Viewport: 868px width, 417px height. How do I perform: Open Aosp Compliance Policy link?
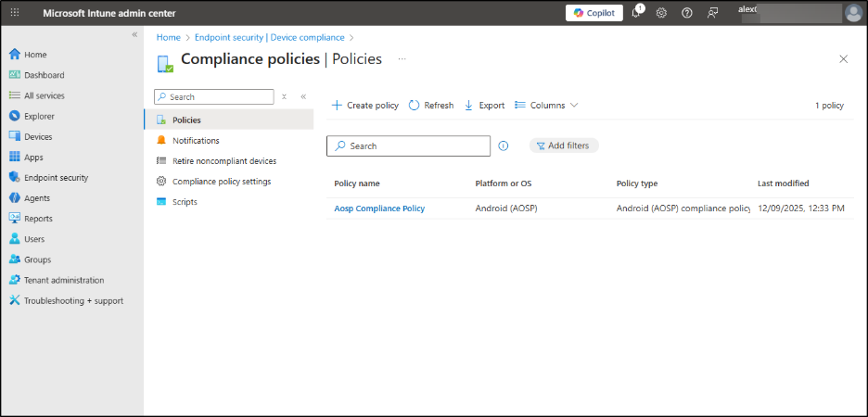(x=379, y=208)
